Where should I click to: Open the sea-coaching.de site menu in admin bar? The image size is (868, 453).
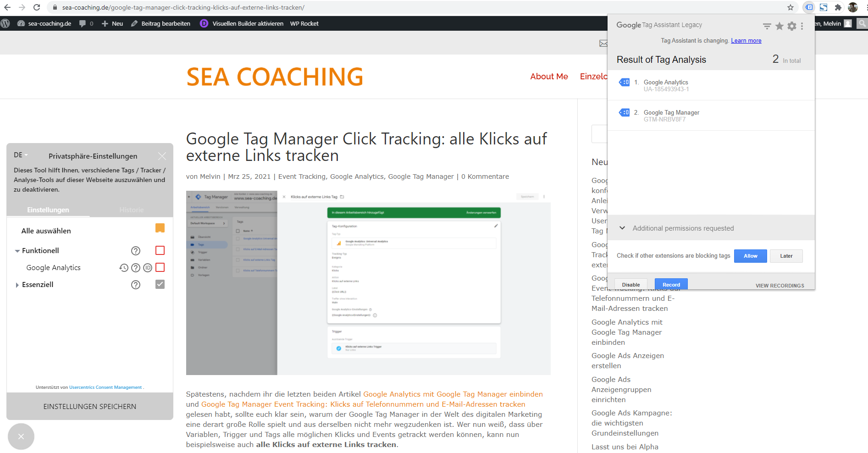tap(44, 23)
